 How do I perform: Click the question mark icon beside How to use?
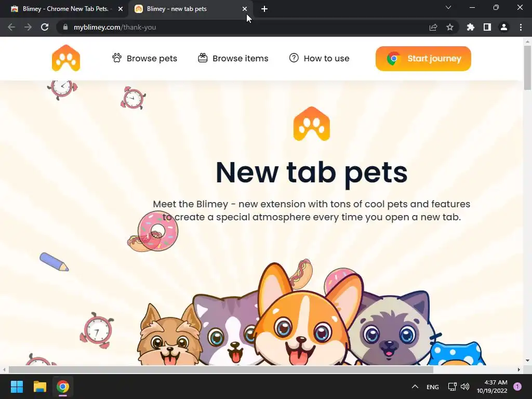coord(294,58)
